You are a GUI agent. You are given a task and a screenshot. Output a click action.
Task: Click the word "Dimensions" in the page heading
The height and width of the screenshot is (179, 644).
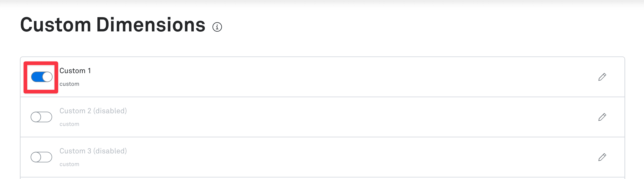151,25
